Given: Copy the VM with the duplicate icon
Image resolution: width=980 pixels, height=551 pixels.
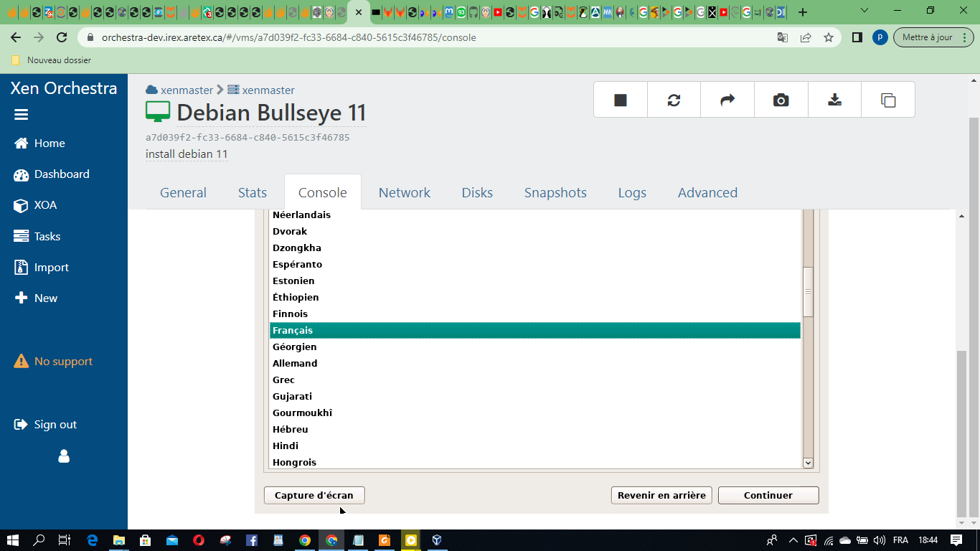Looking at the screenshot, I should click(x=888, y=100).
